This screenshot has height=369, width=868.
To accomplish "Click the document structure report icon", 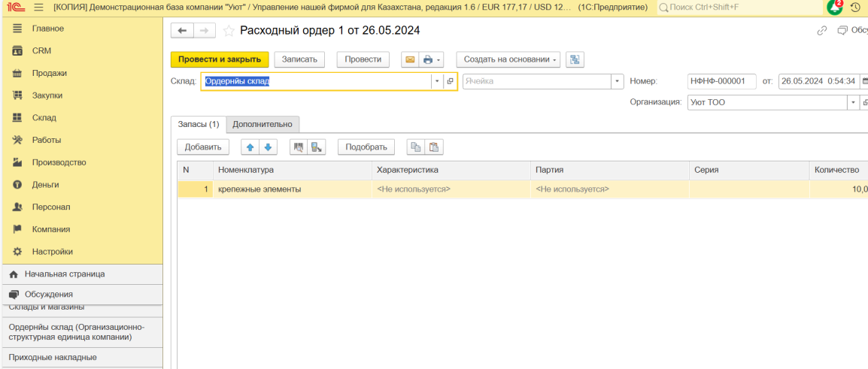I will (575, 59).
